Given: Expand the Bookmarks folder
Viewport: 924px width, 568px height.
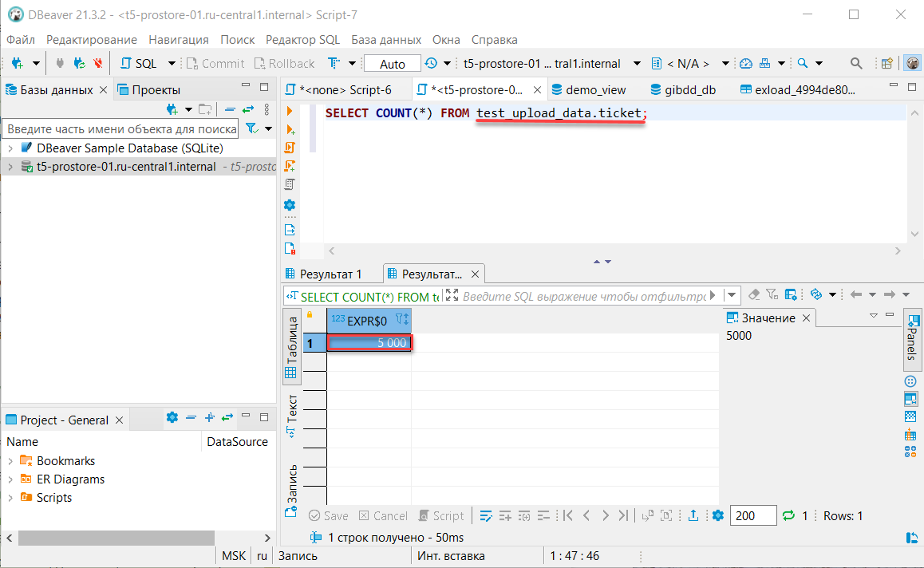Looking at the screenshot, I should point(10,461).
